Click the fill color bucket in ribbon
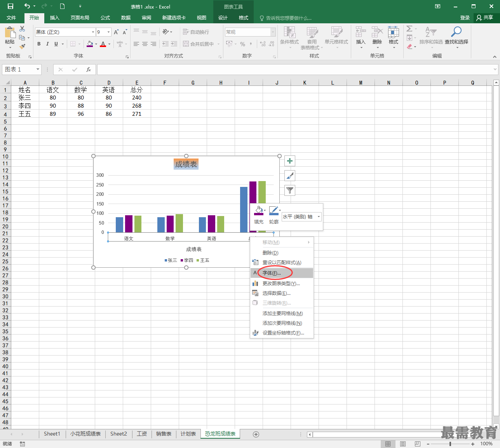This screenshot has height=448, width=500. click(90, 44)
